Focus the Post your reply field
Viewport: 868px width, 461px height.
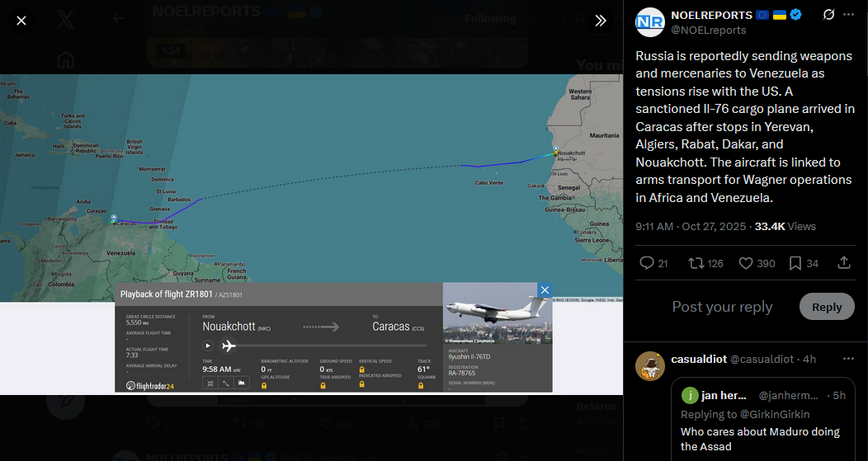point(722,307)
